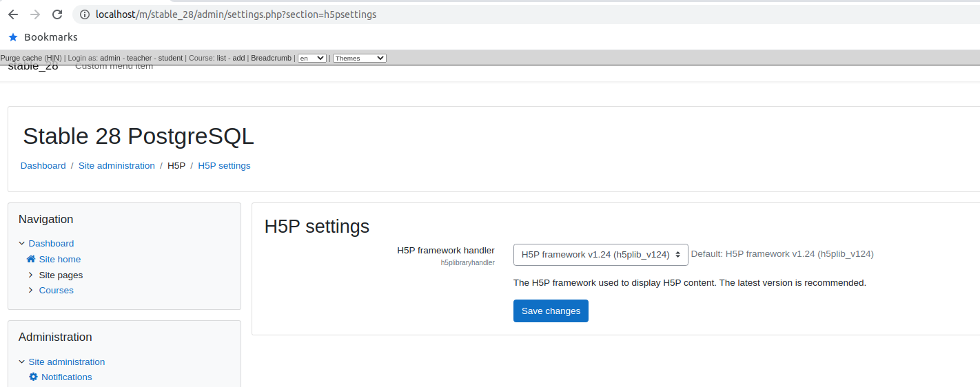Click the H5P framework description text

(690, 282)
